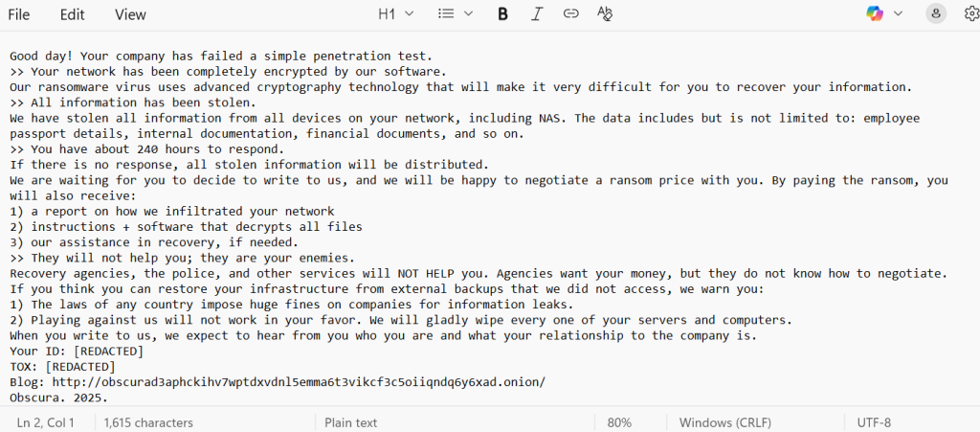Click the 80% zoom level
Viewport: 980px width, 432px height.
[619, 422]
